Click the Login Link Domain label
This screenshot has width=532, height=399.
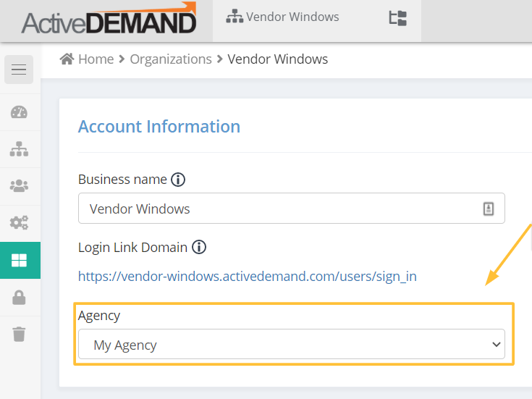pos(132,248)
